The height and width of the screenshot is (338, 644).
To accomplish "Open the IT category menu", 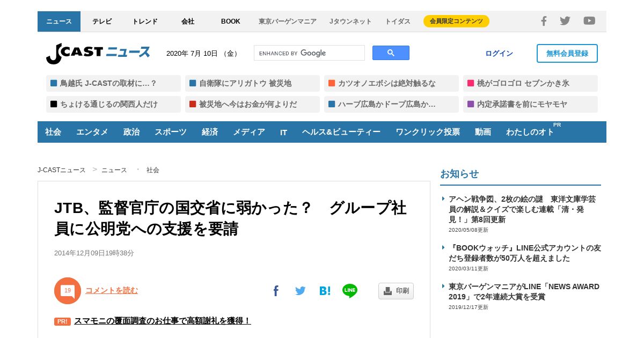I will 283,132.
